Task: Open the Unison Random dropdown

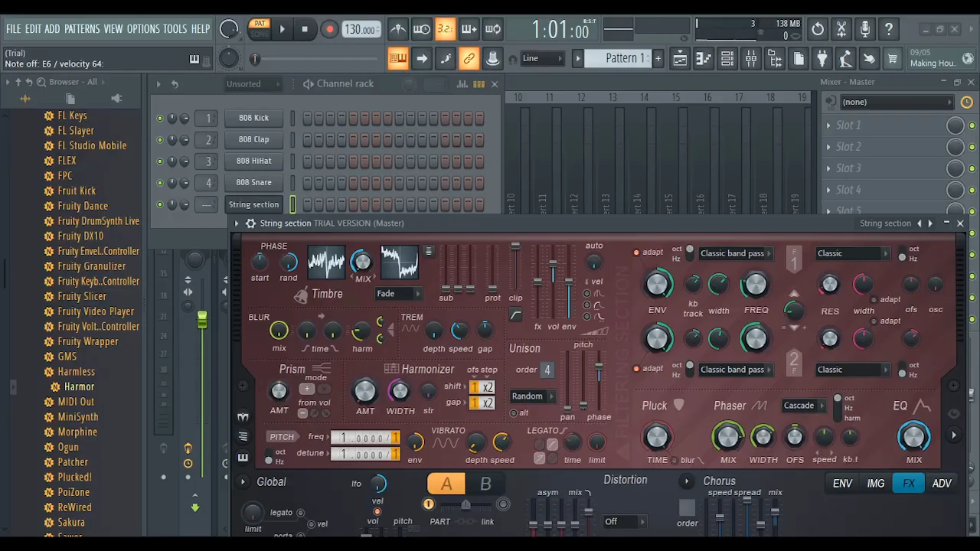Action: tap(533, 396)
